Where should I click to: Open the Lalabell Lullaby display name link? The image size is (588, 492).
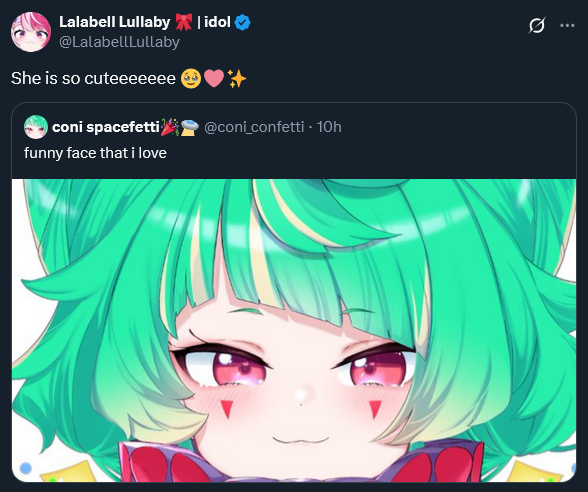pyautogui.click(x=115, y=22)
